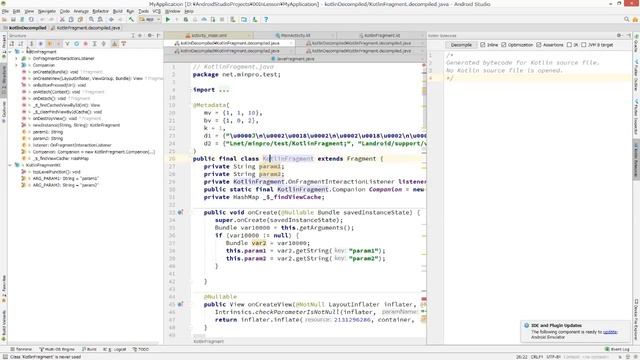640x360 pixels.
Task: Click the Decompile button
Action: (x=461, y=45)
